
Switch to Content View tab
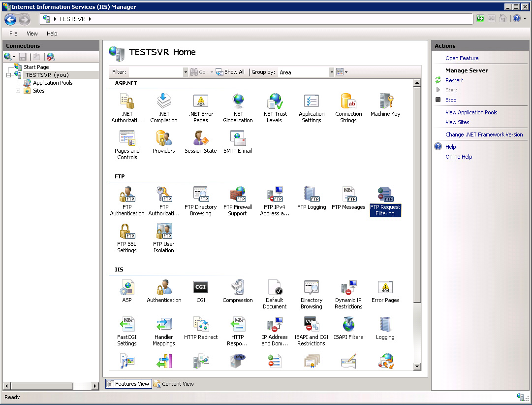pyautogui.click(x=174, y=384)
